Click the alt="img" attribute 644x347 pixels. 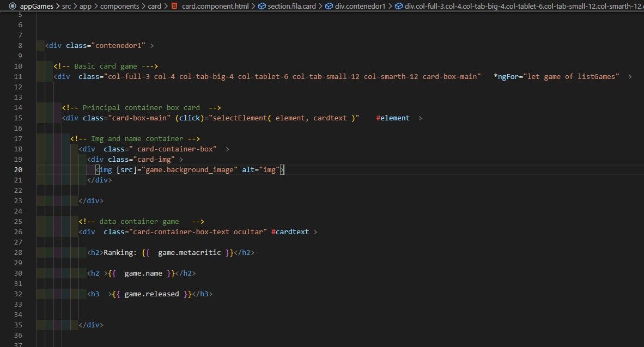coord(261,169)
